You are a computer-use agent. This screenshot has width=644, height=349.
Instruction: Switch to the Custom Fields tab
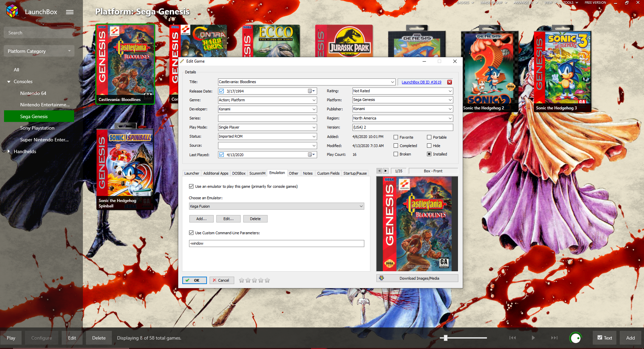point(328,173)
